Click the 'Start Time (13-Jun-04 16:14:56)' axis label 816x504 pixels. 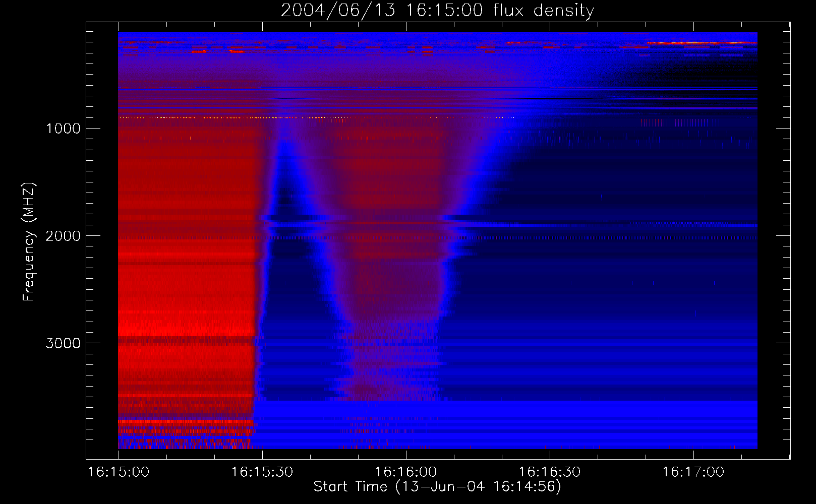pyautogui.click(x=437, y=487)
